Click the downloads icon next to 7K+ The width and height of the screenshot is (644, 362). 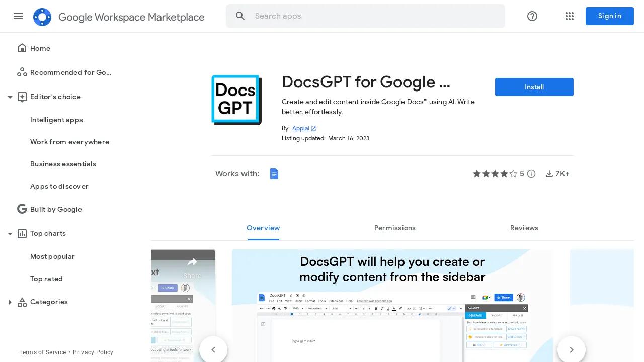pos(549,174)
